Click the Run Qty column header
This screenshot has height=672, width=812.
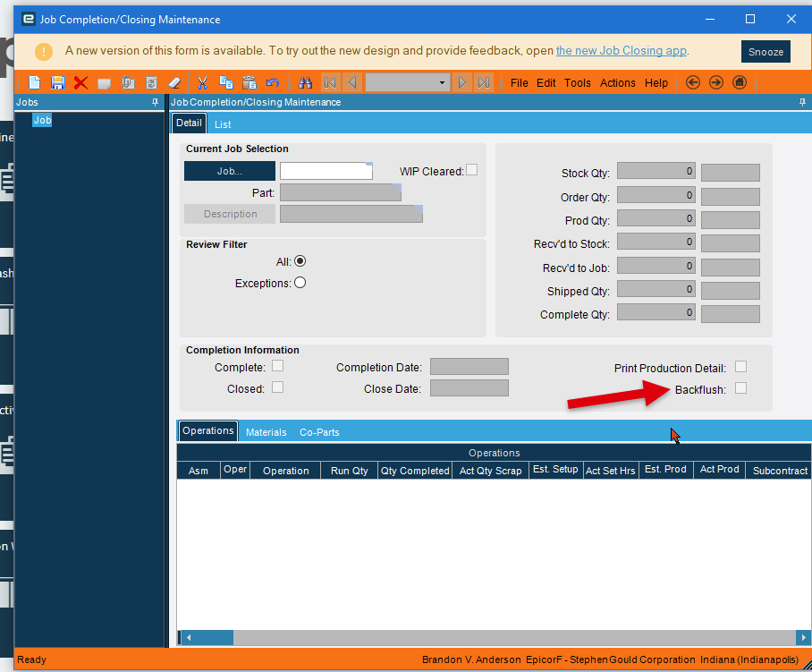(x=349, y=471)
